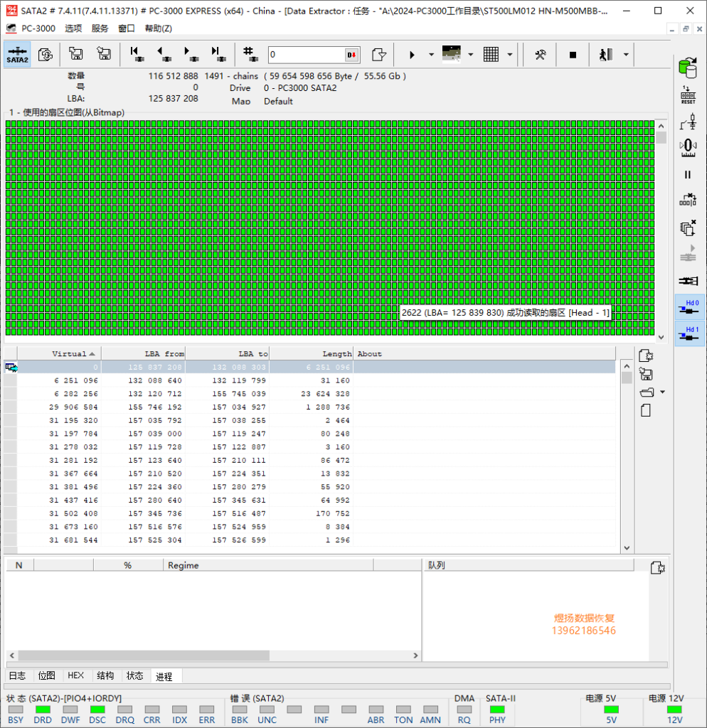Click the chain table scrollbar down arrow
Screen dimensions: 707x728
[x=627, y=548]
